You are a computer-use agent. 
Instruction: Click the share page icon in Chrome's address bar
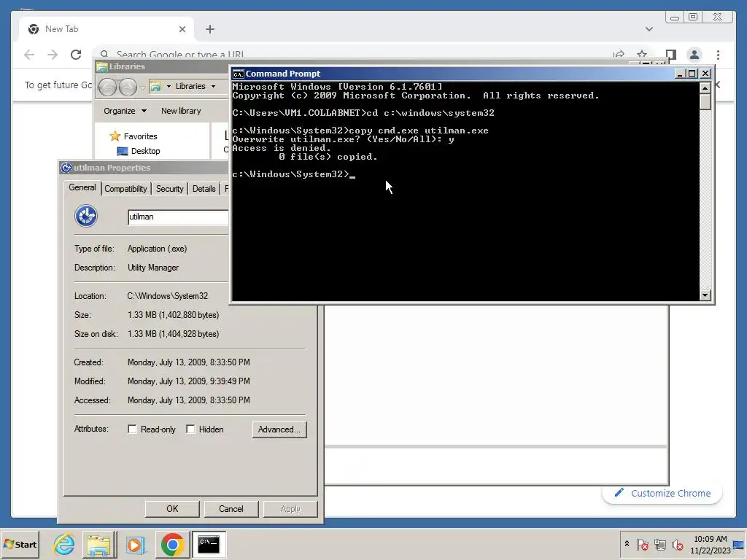coord(619,54)
